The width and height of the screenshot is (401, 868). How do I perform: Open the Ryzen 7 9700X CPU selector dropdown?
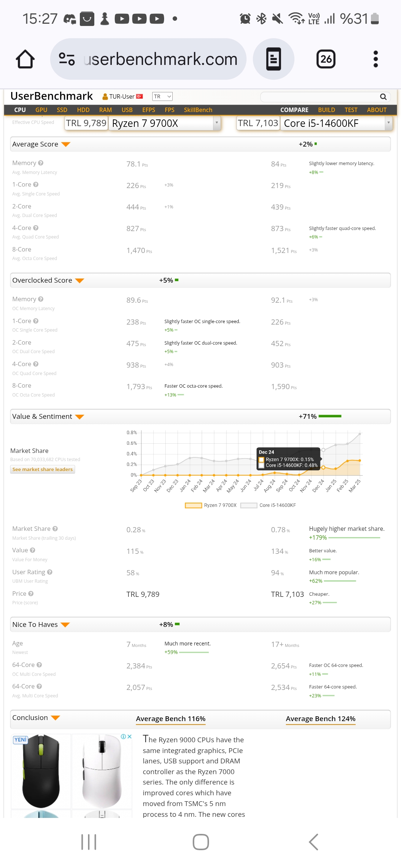(164, 123)
